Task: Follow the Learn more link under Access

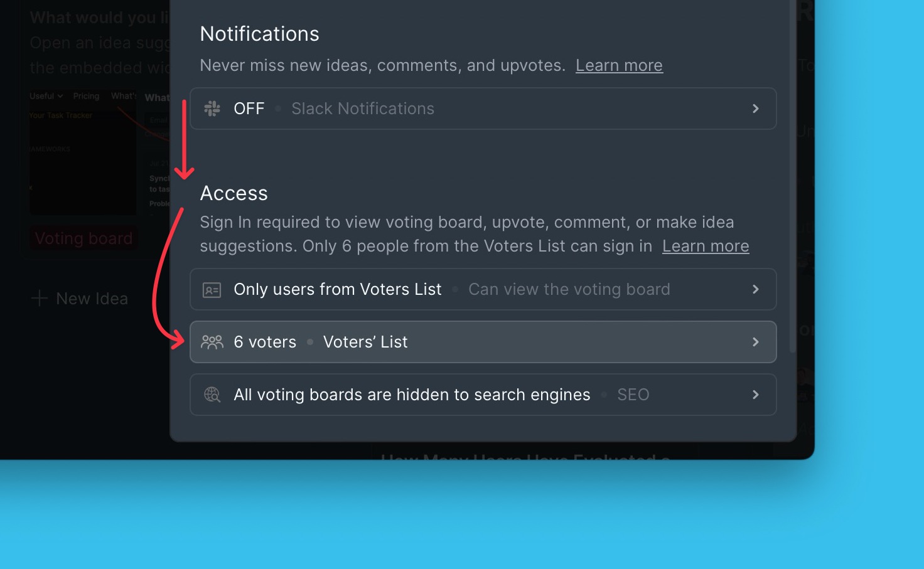Action: 706,246
